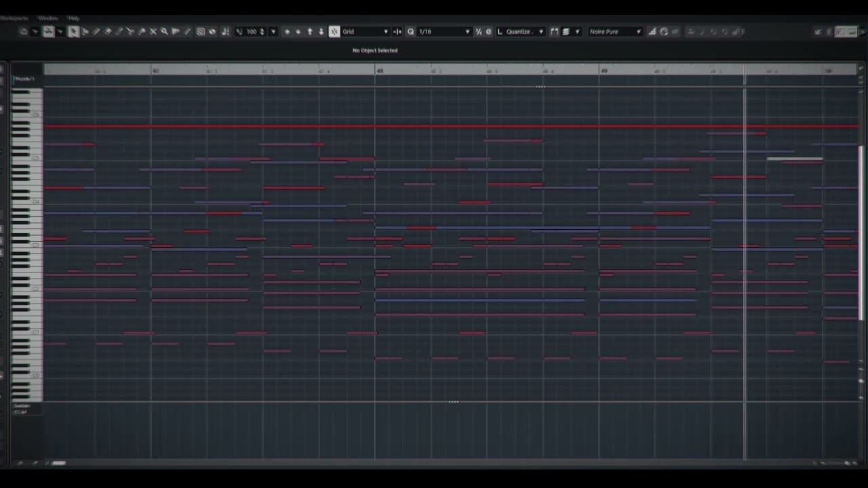Viewport: 868px width, 488px height.
Task: Open the Noire Pure dropdown
Action: click(615, 32)
